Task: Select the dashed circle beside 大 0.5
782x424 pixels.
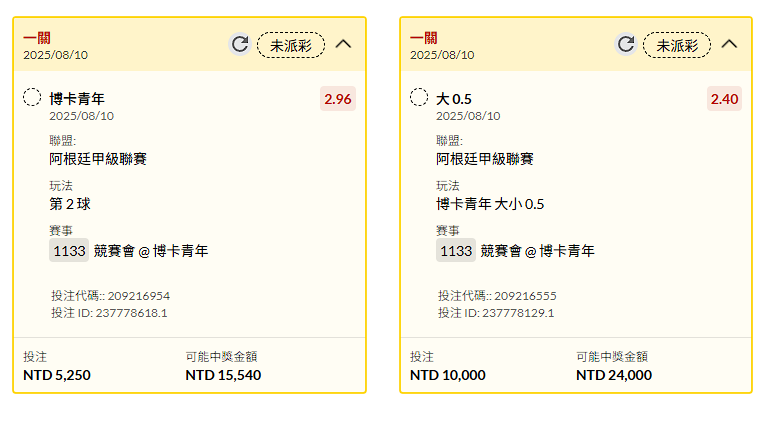Action: (419, 97)
